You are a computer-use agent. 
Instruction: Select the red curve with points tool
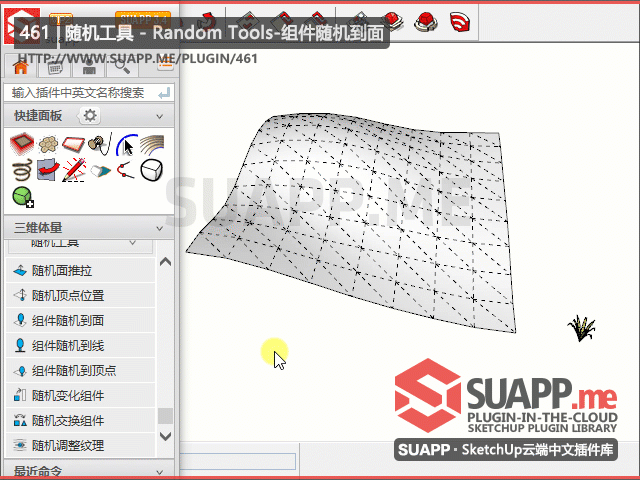pos(125,170)
